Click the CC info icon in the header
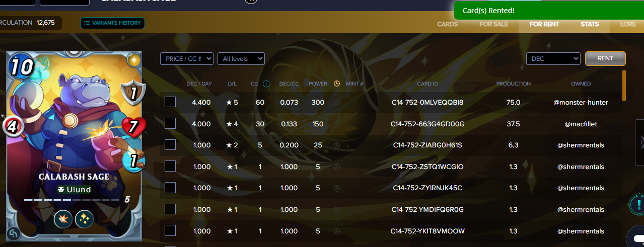644x247 pixels. tap(266, 84)
